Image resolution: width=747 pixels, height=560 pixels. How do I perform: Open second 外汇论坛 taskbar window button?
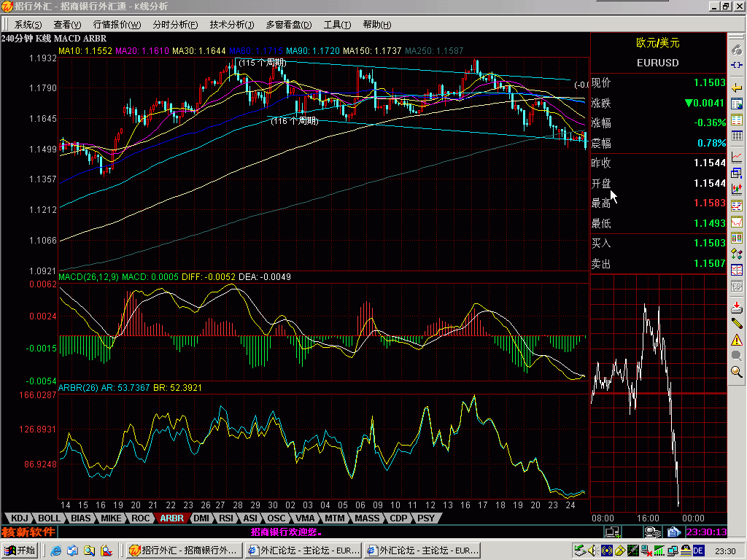coord(422,551)
